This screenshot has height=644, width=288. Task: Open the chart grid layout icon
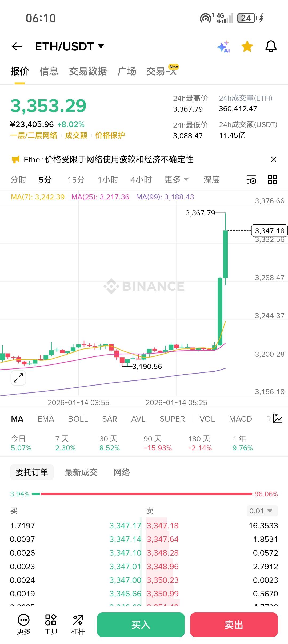click(x=272, y=180)
